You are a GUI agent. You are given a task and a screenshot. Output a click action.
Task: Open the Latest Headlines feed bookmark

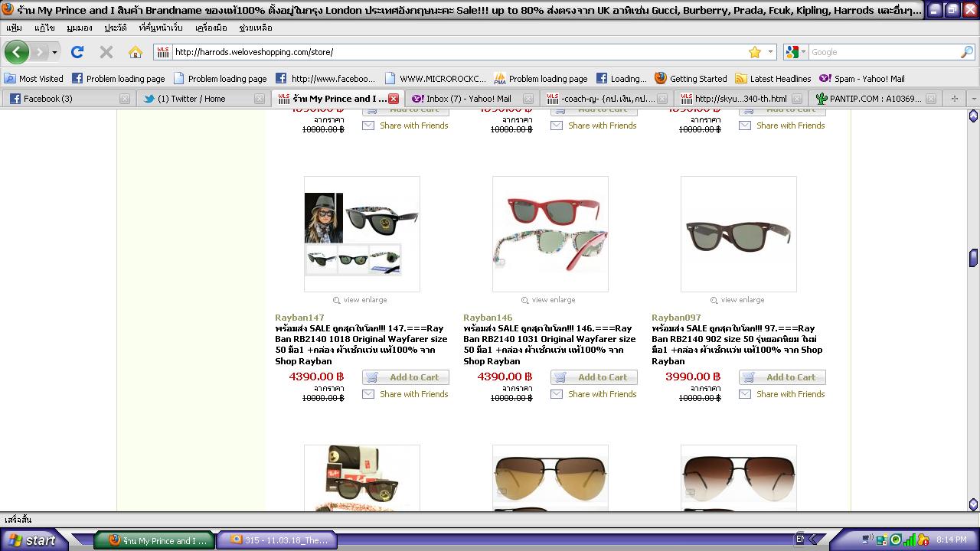[x=773, y=78]
